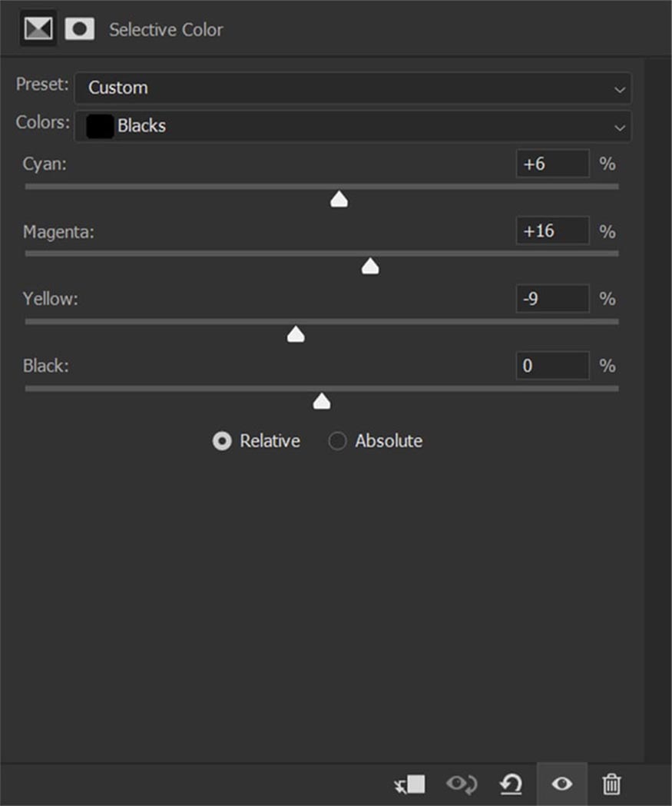Delete this adjustment layer trash icon
This screenshot has height=806, width=672.
[611, 784]
